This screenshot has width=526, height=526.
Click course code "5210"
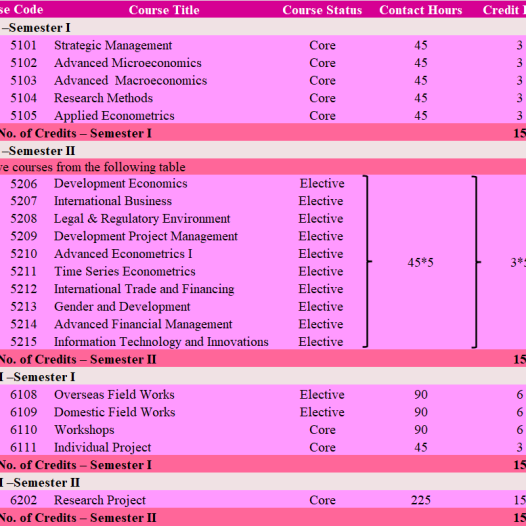(23, 254)
